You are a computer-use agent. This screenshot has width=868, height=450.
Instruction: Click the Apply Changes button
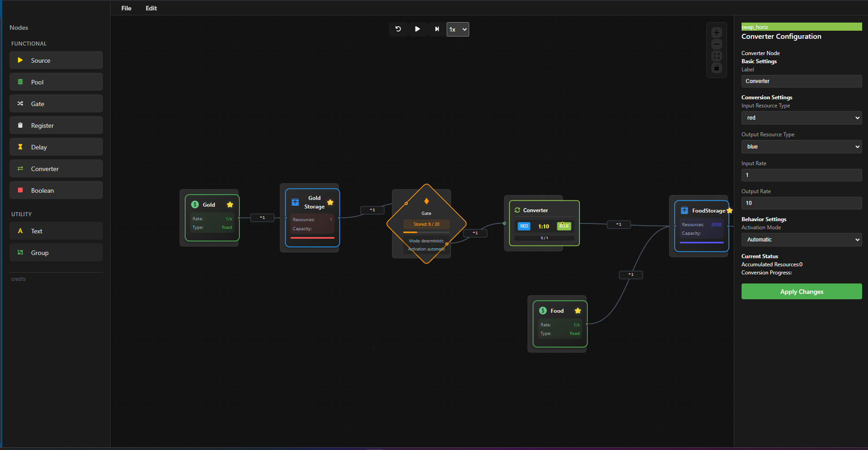point(801,292)
